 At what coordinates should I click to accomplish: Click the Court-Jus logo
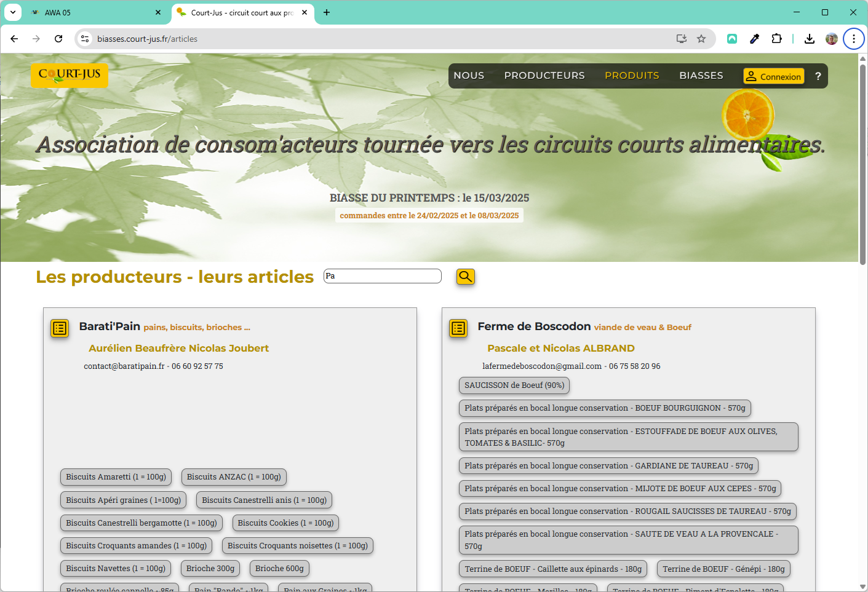coord(70,75)
